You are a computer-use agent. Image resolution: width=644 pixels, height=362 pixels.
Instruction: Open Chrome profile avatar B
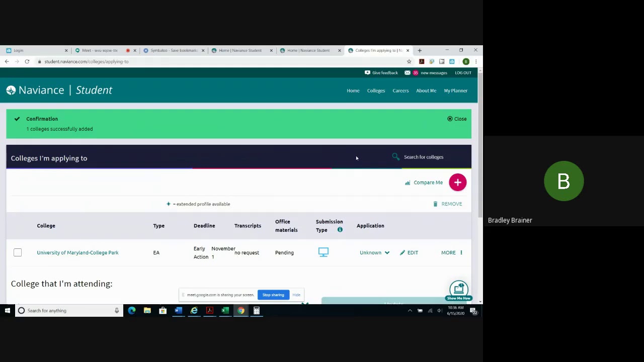pos(466,62)
